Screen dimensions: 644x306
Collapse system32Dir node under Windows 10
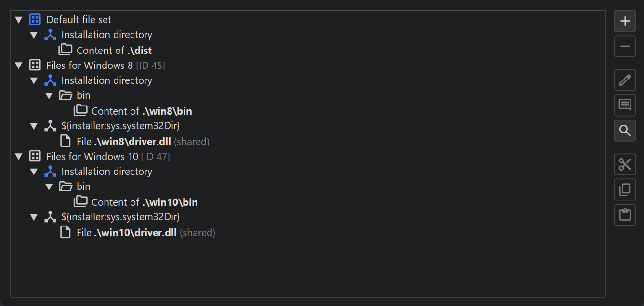(x=34, y=217)
